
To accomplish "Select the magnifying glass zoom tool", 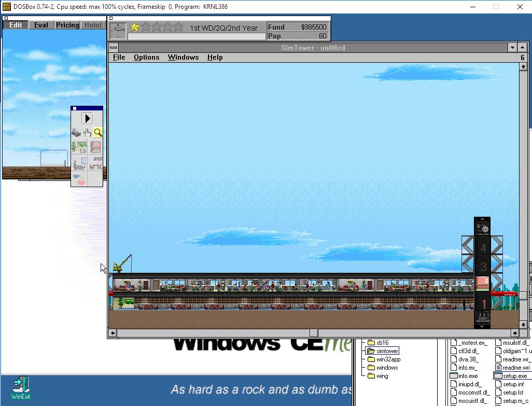I will [97, 133].
